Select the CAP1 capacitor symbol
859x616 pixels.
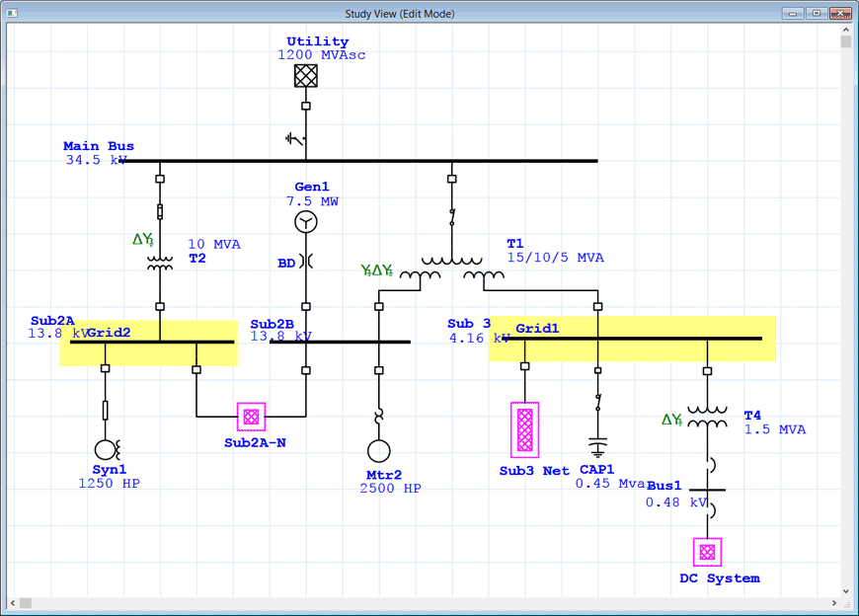pyautogui.click(x=597, y=447)
